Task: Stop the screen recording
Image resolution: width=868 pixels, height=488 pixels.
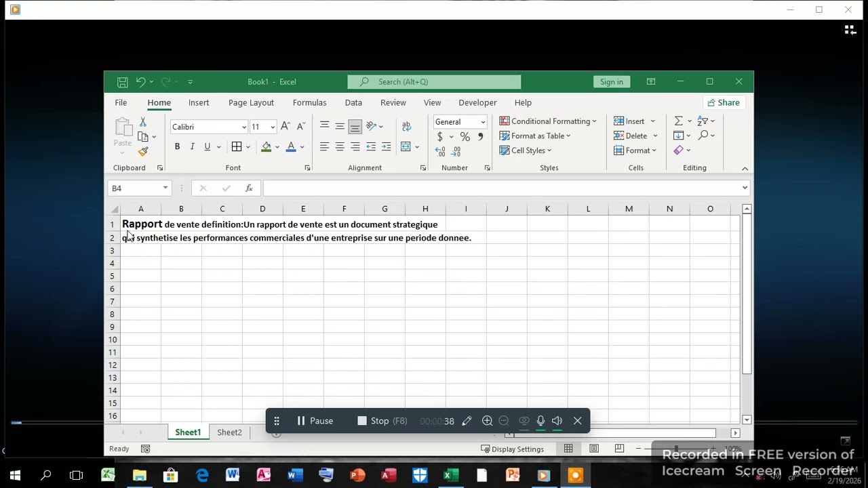Action: (382, 421)
